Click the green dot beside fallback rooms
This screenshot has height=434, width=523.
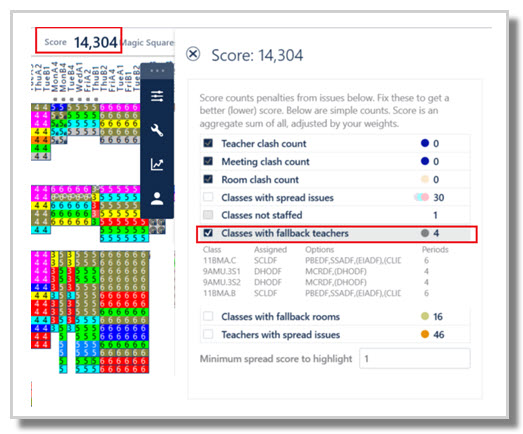click(x=425, y=316)
